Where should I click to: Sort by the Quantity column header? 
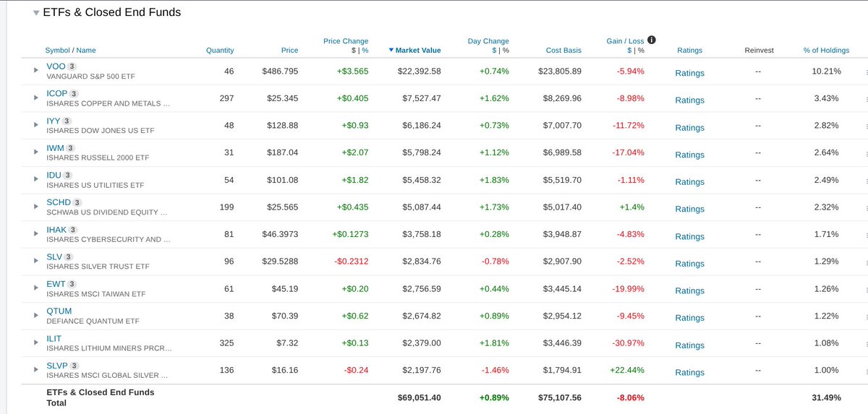pyautogui.click(x=220, y=51)
